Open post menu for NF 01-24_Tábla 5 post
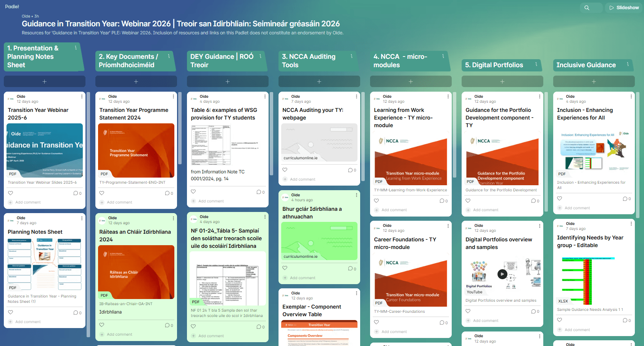Image resolution: width=644 pixels, height=346 pixels. click(x=265, y=217)
